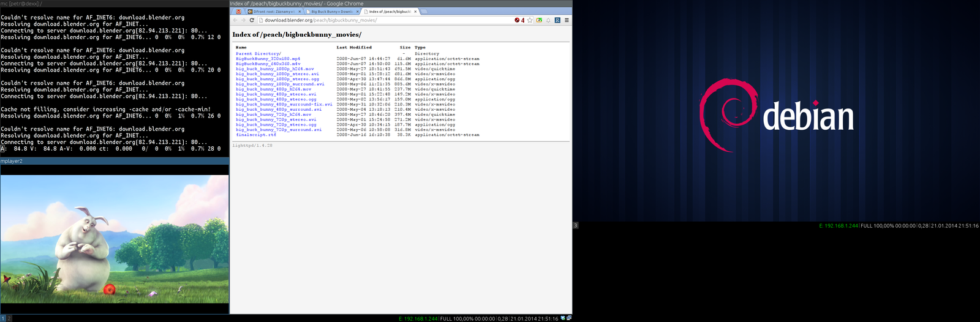Screen dimensions: 980x322
Task: Open big_buck_bunny_720p_surround.avi link
Action: [279, 130]
